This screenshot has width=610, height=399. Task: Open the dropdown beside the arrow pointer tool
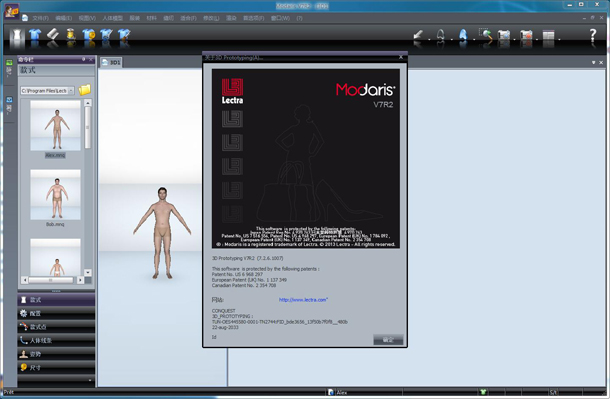click(429, 39)
